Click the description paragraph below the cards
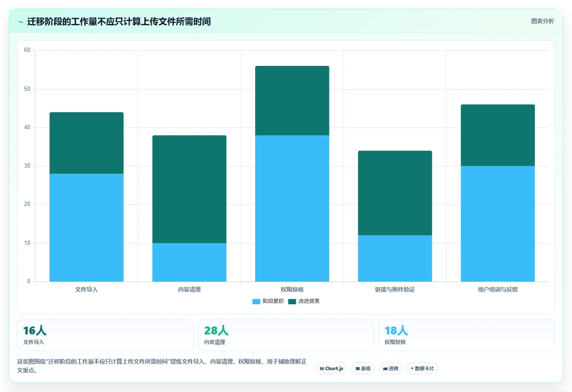 [x=162, y=366]
